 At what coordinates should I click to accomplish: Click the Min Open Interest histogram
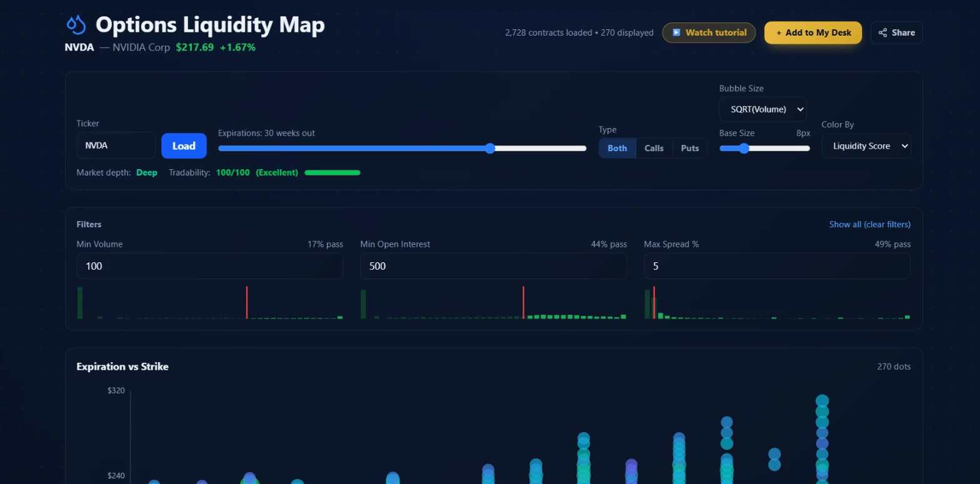click(494, 302)
